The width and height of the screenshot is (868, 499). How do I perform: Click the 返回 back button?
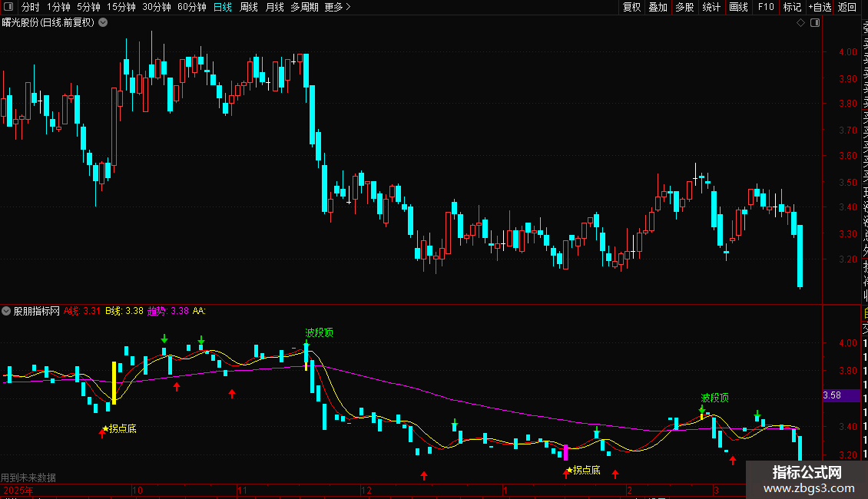847,7
